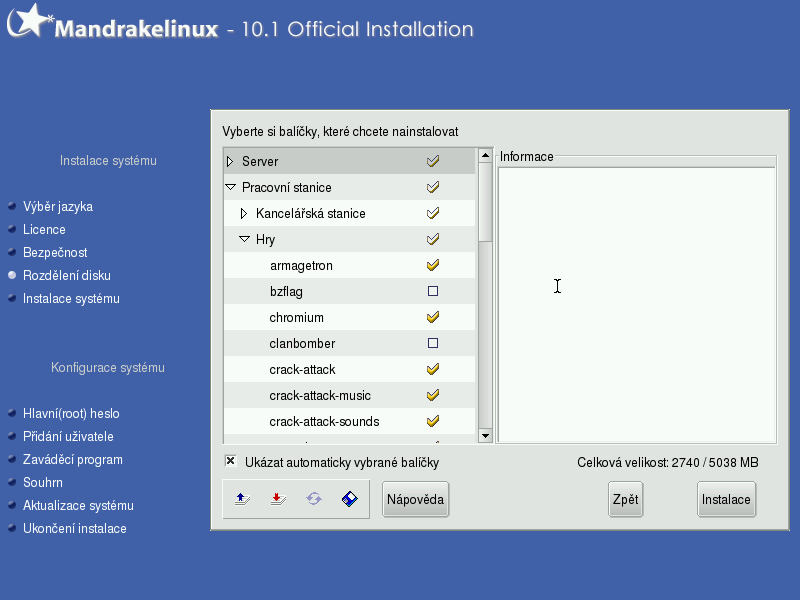
Task: Click the 'Licence' step in sidebar
Action: pos(44,230)
